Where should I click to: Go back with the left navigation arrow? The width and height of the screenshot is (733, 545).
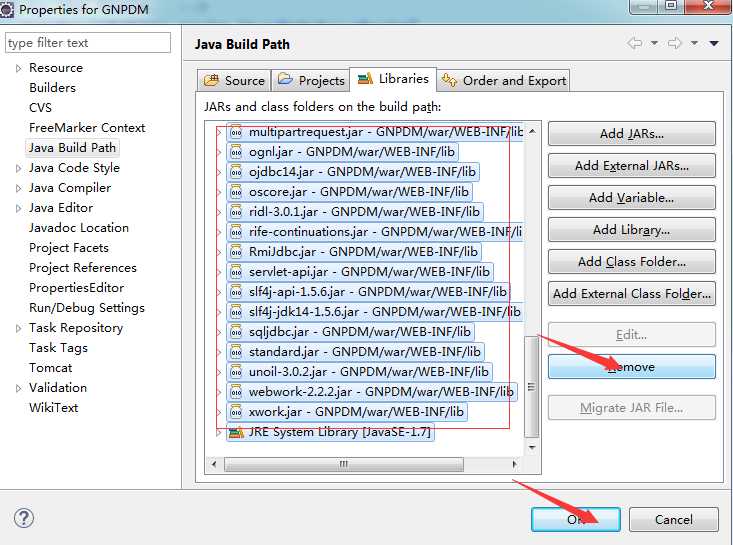[x=634, y=43]
